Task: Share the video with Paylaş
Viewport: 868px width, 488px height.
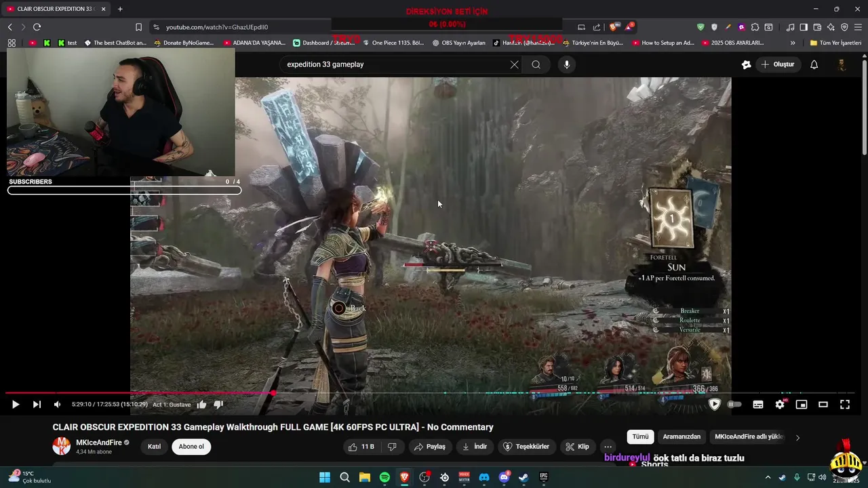Action: coord(430,447)
